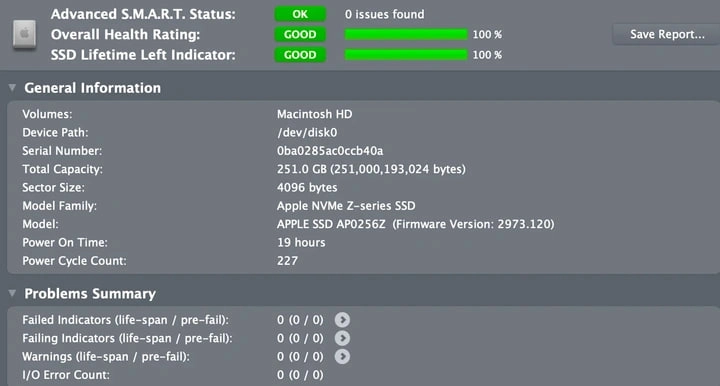Viewport: 720px width, 386px height.
Task: Click the 'Total Capacity:' label
Action: coord(62,169)
